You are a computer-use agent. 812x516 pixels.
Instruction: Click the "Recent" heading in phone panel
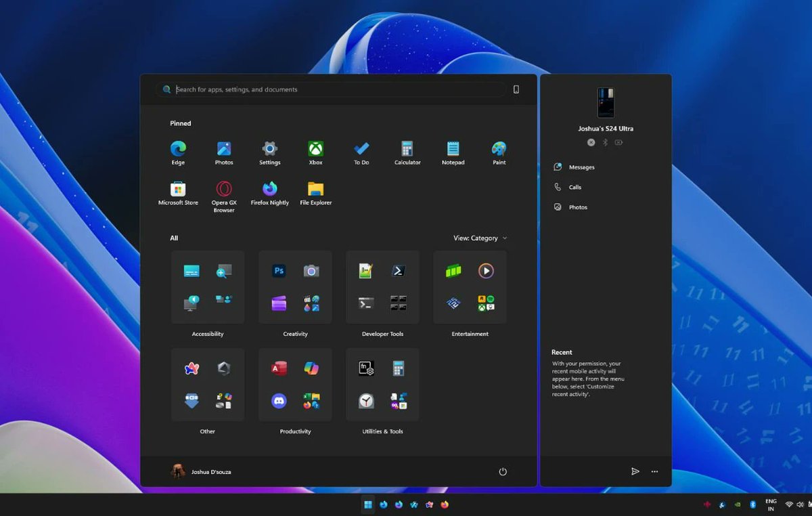pyautogui.click(x=562, y=352)
